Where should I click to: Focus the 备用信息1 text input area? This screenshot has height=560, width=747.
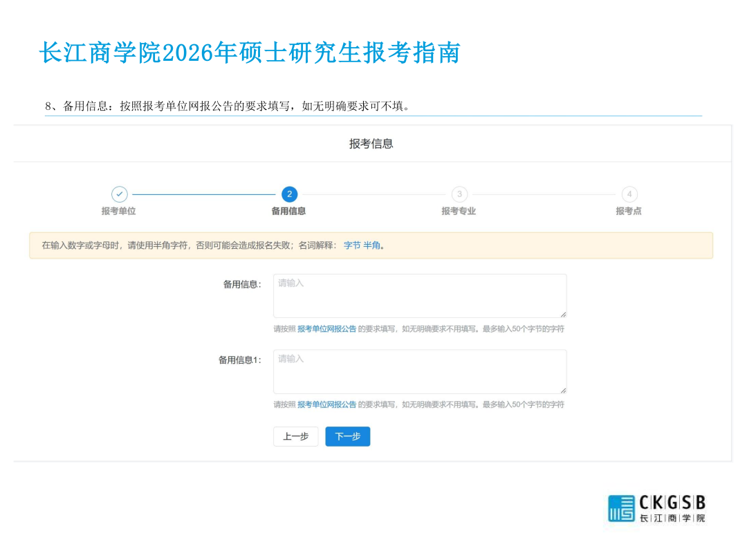[x=419, y=371]
